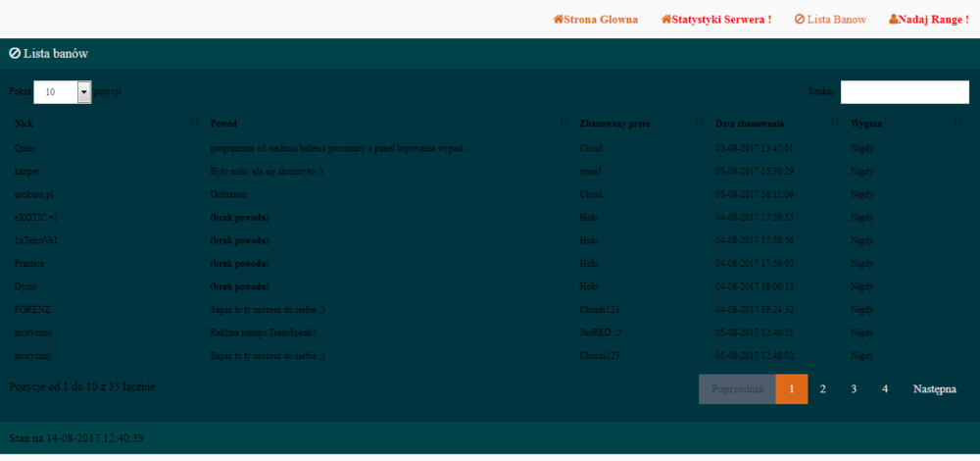Select the 1nTensiVe1 nick cell
980x461 pixels.
36,240
